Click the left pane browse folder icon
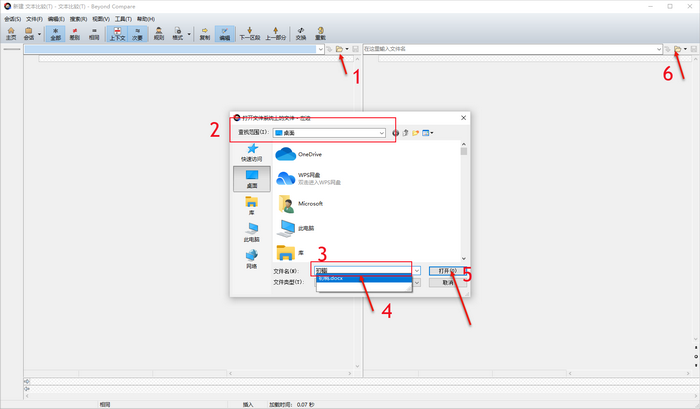700x409 pixels. click(339, 49)
